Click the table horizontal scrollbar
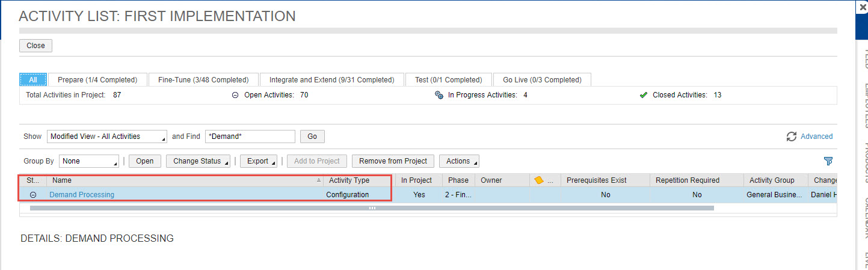The width and height of the screenshot is (868, 270). (372, 208)
